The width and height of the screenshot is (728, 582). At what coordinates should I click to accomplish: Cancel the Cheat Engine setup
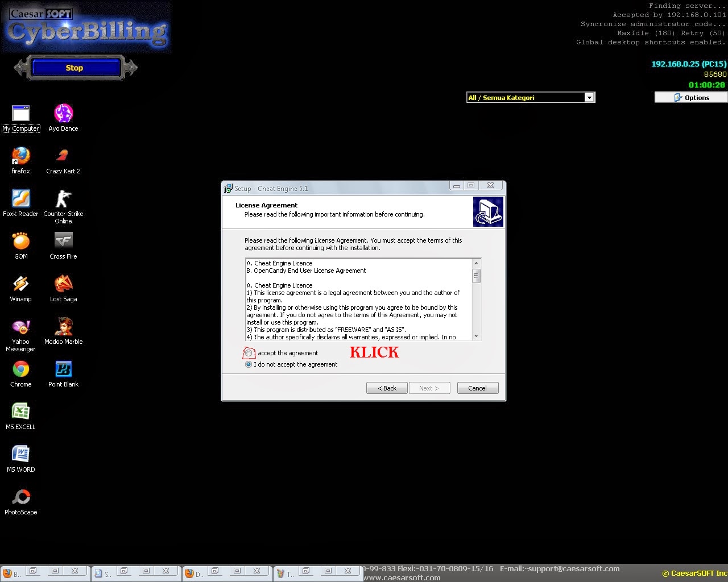pyautogui.click(x=477, y=388)
